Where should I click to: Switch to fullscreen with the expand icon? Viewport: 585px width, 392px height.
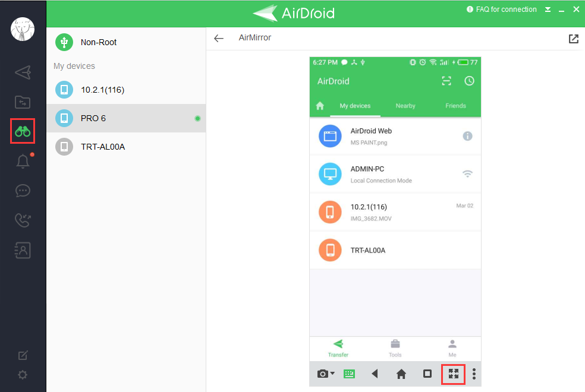pyautogui.click(x=453, y=374)
